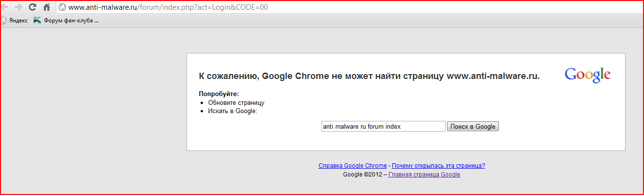Click the Kaspersky fan-club bookmark icon
Viewport: 644px width, 195px height.
click(37, 20)
